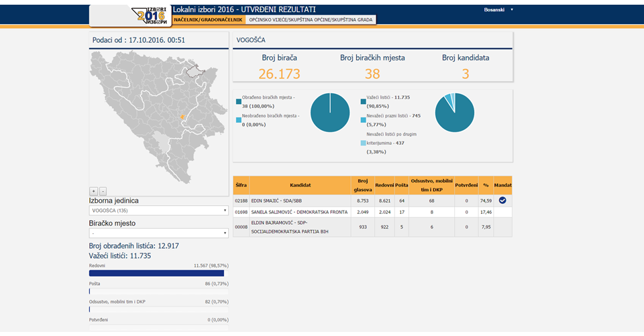644x336 pixels.
Task: Click the mandate checkmark for Edin Smajić
Action: pyautogui.click(x=502, y=201)
